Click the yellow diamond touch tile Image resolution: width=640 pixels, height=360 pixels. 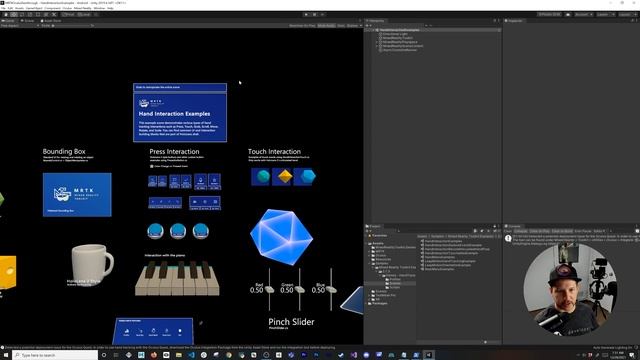tap(282, 177)
